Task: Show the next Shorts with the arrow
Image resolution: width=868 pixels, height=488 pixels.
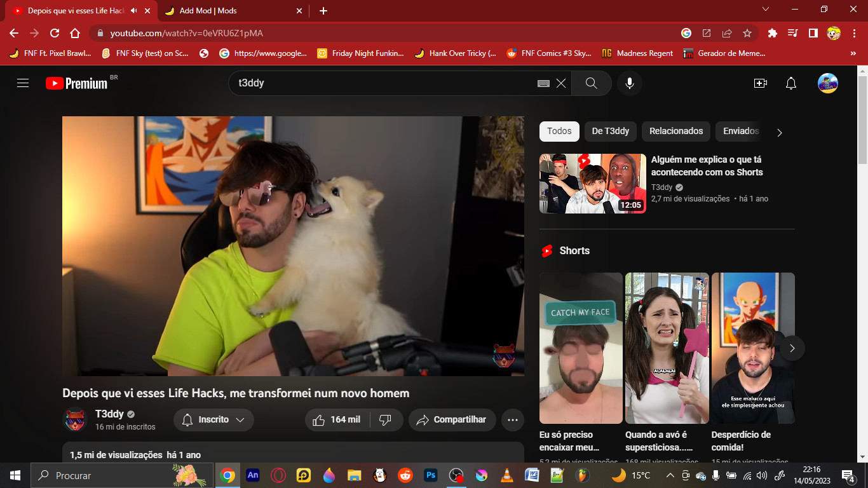Action: [x=792, y=348]
